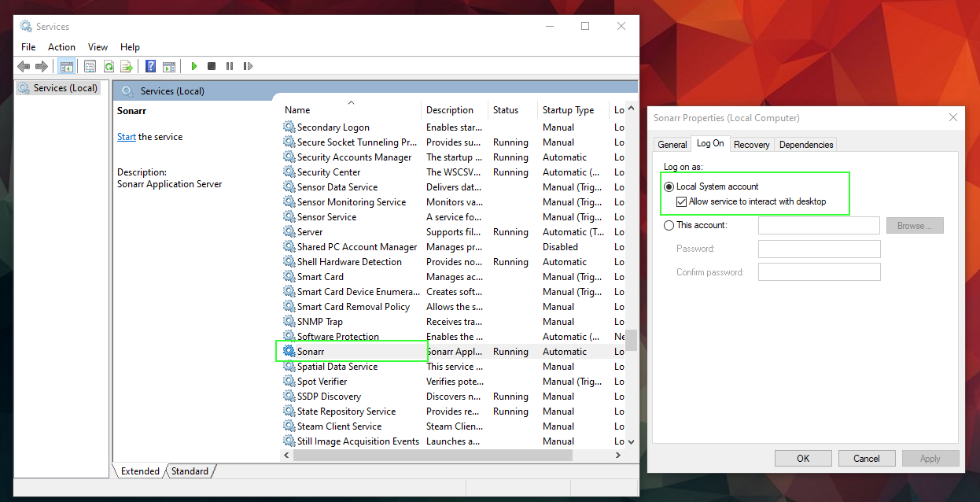Screen dimensions: 980x502
Task: Sort services by Startup Type column header
Action: tap(574, 110)
